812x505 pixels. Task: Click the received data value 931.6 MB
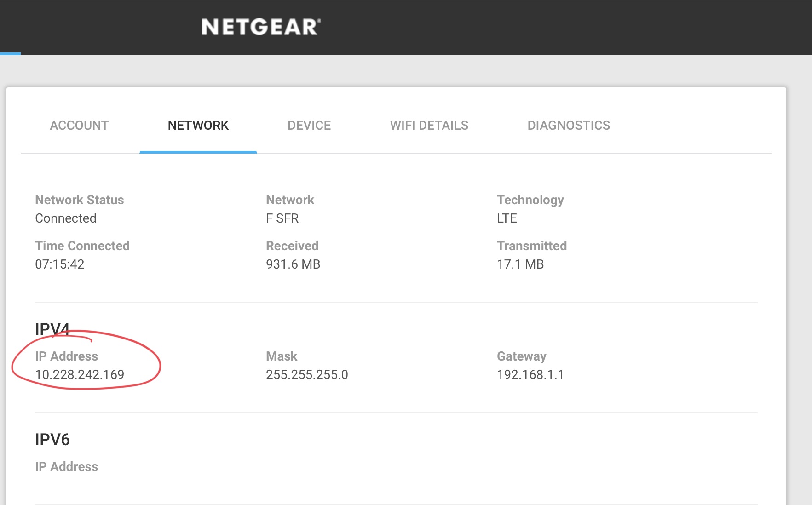293,264
